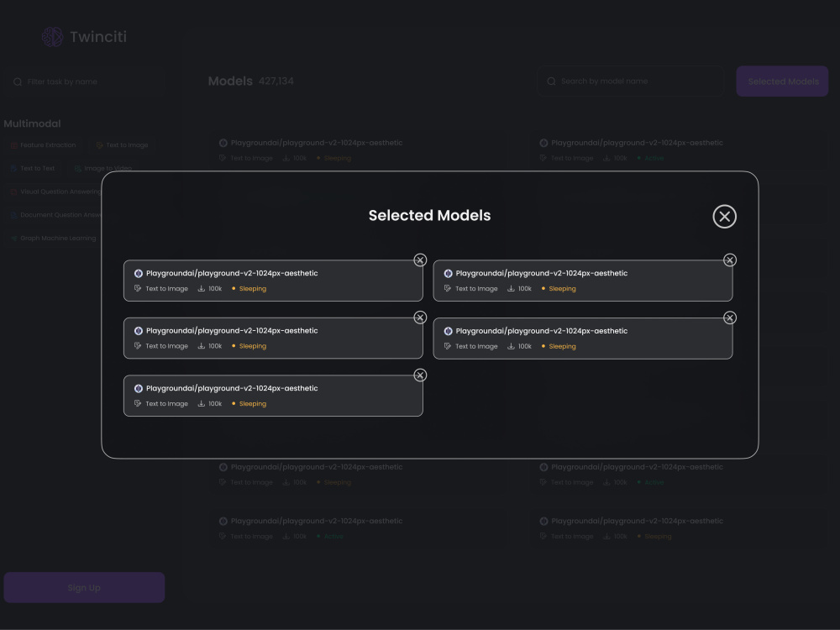Image resolution: width=840 pixels, height=630 pixels.
Task: Click the 427,134 model count
Action: click(x=276, y=81)
